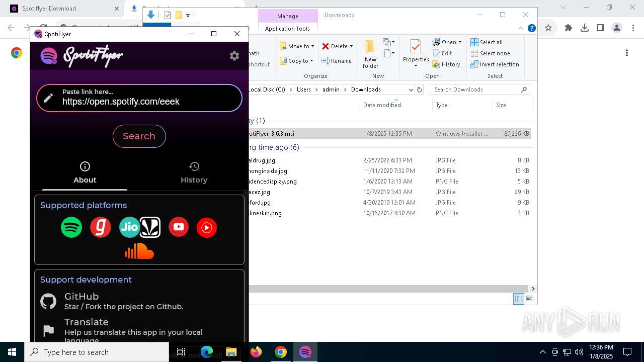This screenshot has width=644, height=362.
Task: Expand the Delete dropdown arrow
Action: (x=351, y=46)
